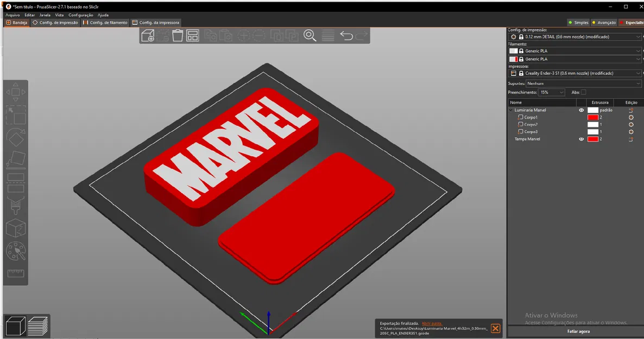The image size is (644, 339).
Task: Select the Measure tool at sidebar bottom
Action: click(15, 273)
